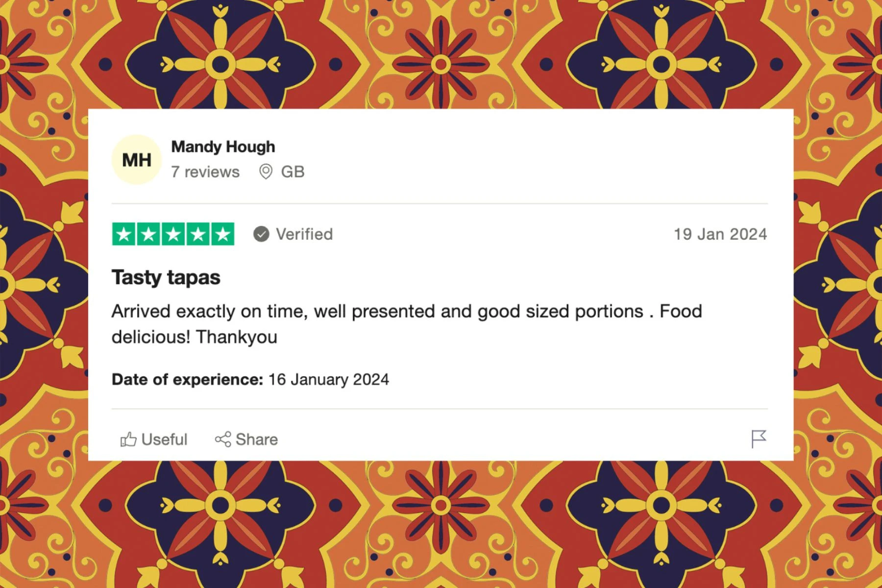The height and width of the screenshot is (588, 882).
Task: Click the Date of experience line
Action: (x=250, y=379)
